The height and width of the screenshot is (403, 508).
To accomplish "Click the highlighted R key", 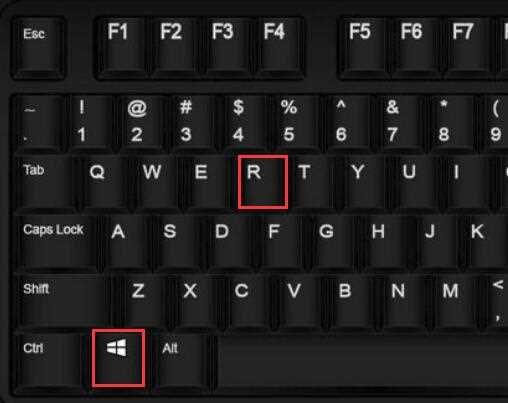I will (263, 182).
